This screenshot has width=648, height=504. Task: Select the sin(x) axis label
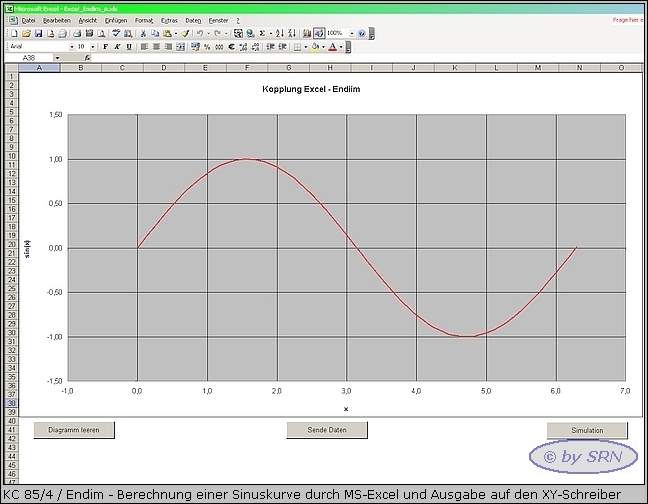pyautogui.click(x=27, y=249)
